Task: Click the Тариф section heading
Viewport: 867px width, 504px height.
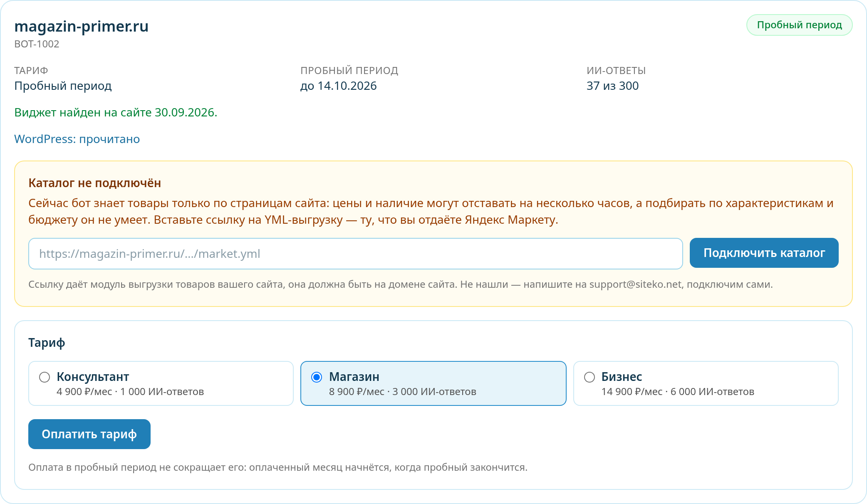Action: click(47, 343)
